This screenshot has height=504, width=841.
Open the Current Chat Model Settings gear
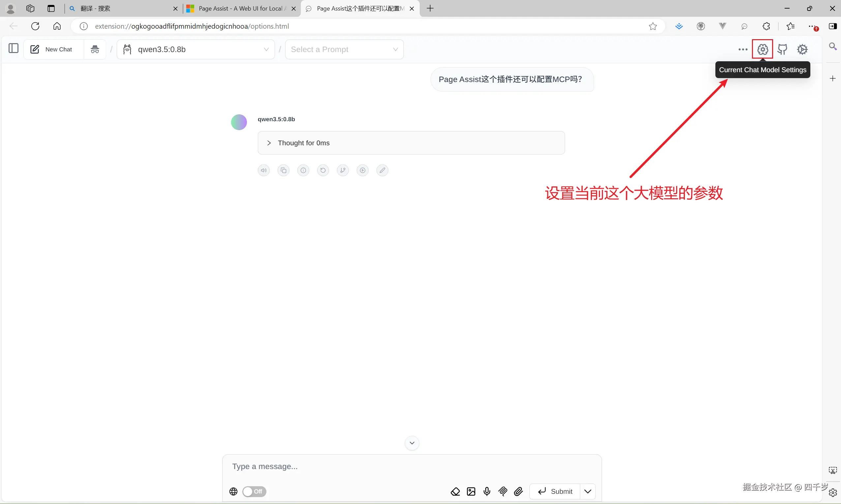[x=763, y=49]
